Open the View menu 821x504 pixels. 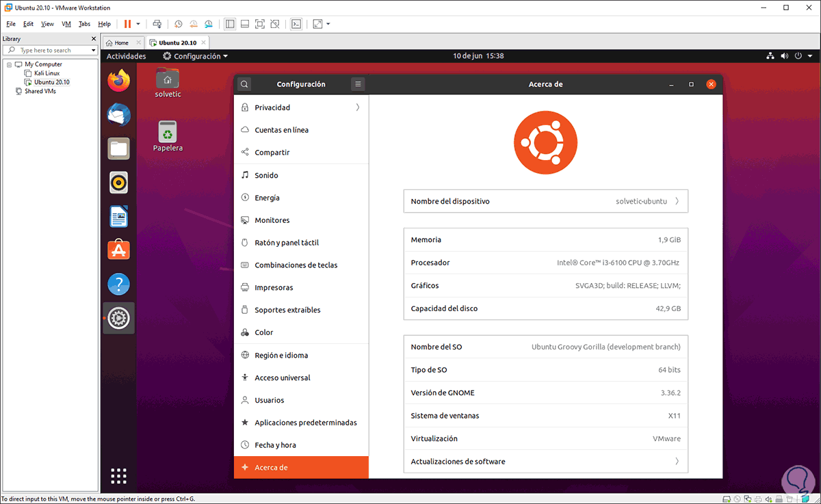[x=47, y=24]
